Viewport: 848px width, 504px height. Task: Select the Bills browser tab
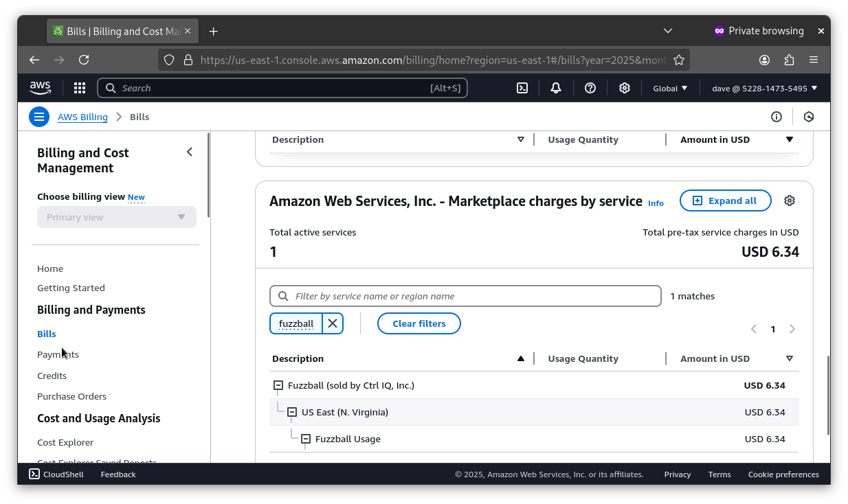123,31
